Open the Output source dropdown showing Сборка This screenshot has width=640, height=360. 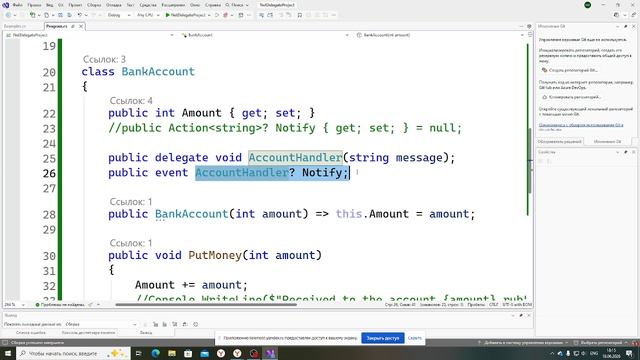(101, 324)
